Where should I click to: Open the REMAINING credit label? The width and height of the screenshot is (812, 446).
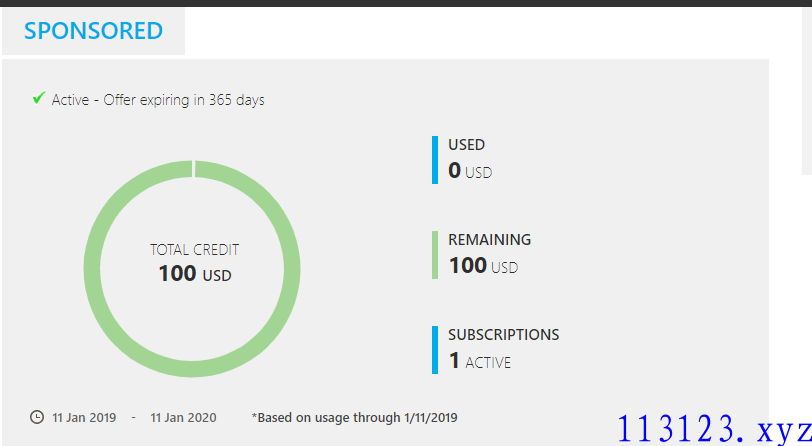489,239
